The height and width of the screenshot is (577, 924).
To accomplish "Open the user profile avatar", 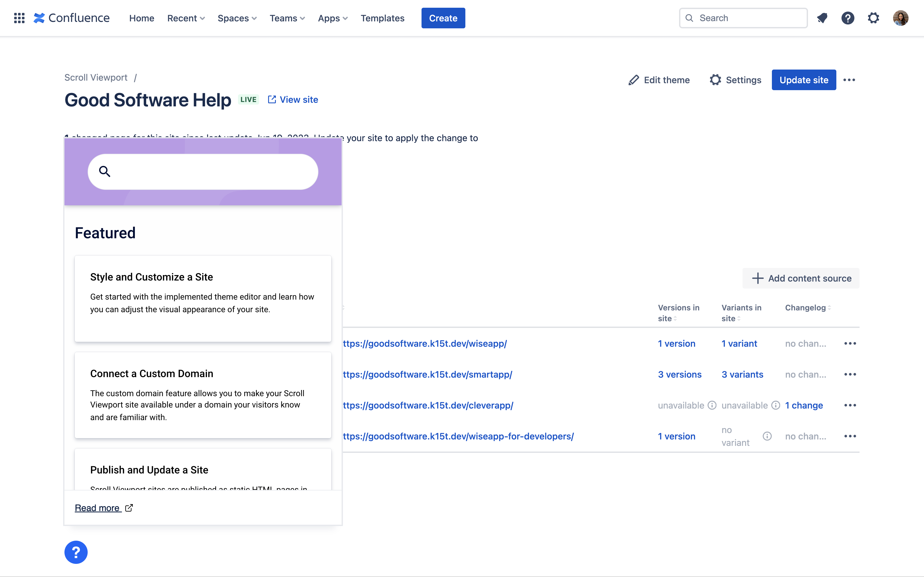I will 900,18.
